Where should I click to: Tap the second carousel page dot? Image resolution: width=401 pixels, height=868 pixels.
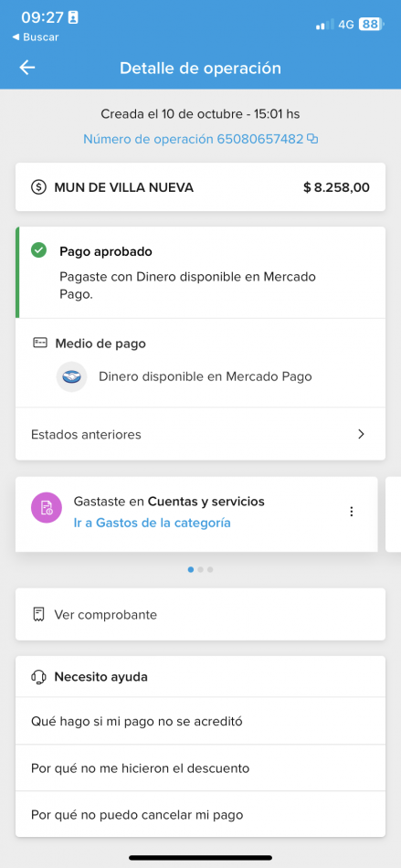[x=201, y=569]
